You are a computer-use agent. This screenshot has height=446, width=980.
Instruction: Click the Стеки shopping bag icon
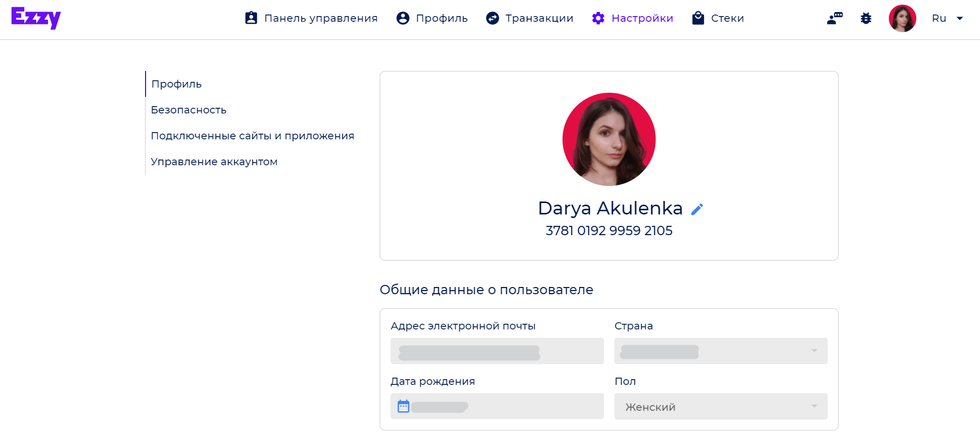[x=698, y=18]
